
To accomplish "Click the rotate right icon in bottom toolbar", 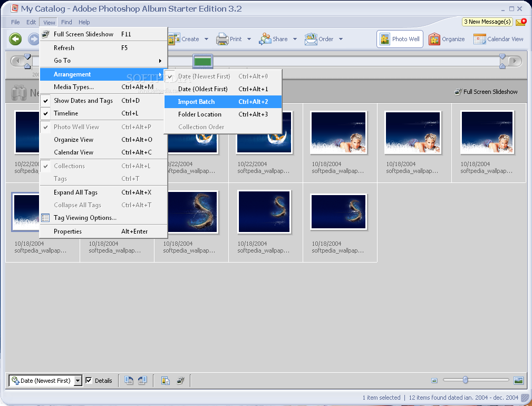I will (x=142, y=380).
